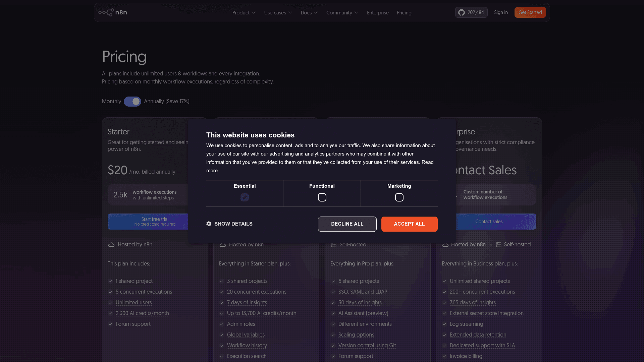This screenshot has height=362, width=644.
Task: Click the checkmark icon beside Global variables
Action: tap(222, 335)
